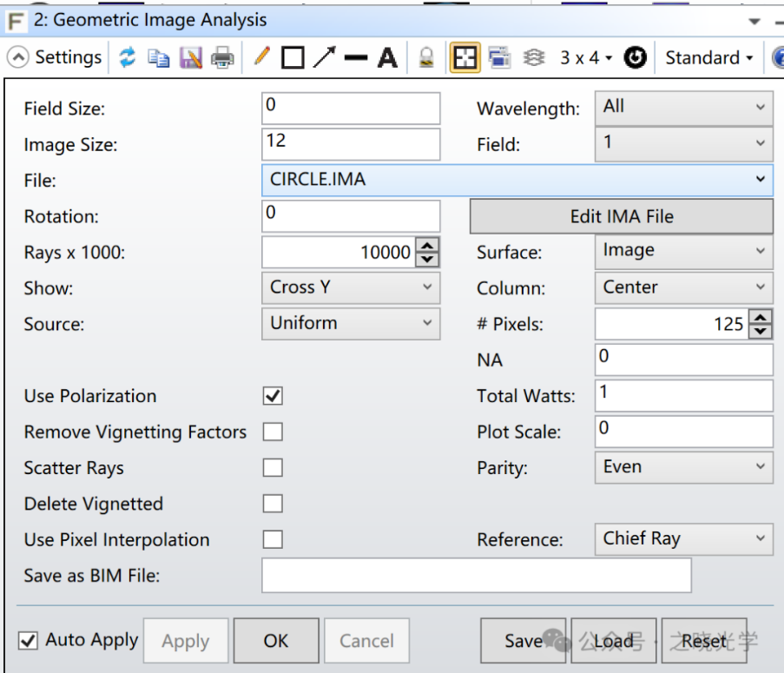
Task: Click the refresh/update icon in toolbar
Action: [128, 58]
